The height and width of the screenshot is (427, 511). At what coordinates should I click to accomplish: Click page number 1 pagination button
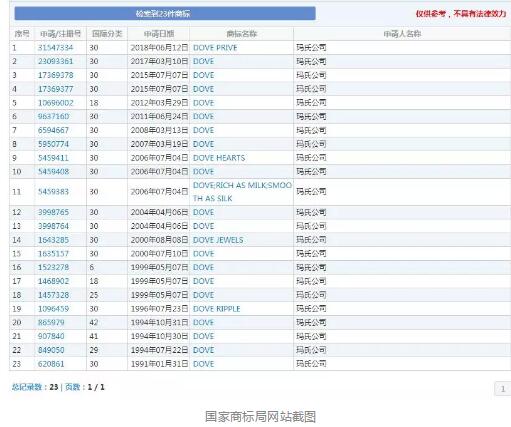click(503, 389)
